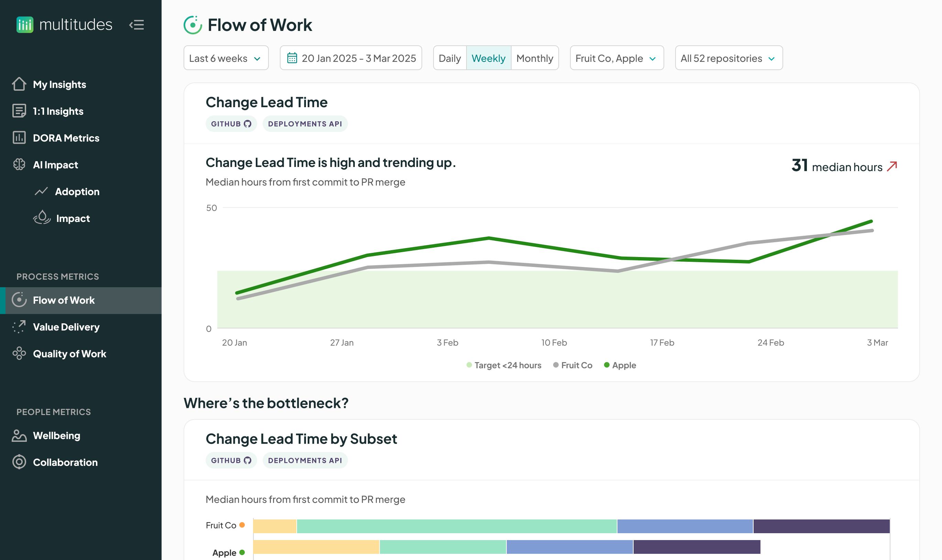Viewport: 942px width, 560px height.
Task: Click the DEPLOYMENTS API badge
Action: [x=305, y=123]
